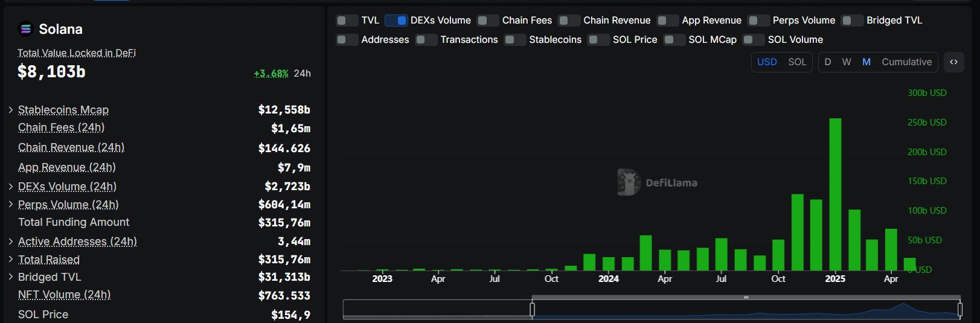980x323 pixels.
Task: Click the 250b USD y-axis label
Action: tap(927, 123)
